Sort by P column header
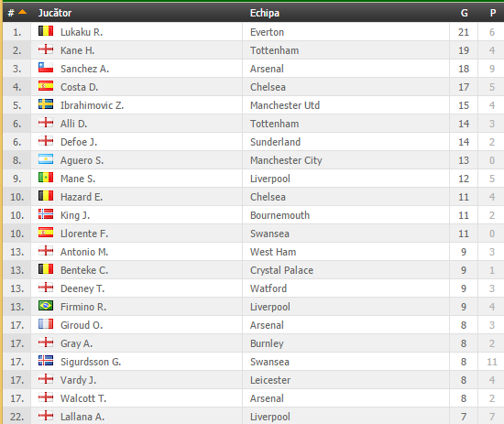 (492, 13)
